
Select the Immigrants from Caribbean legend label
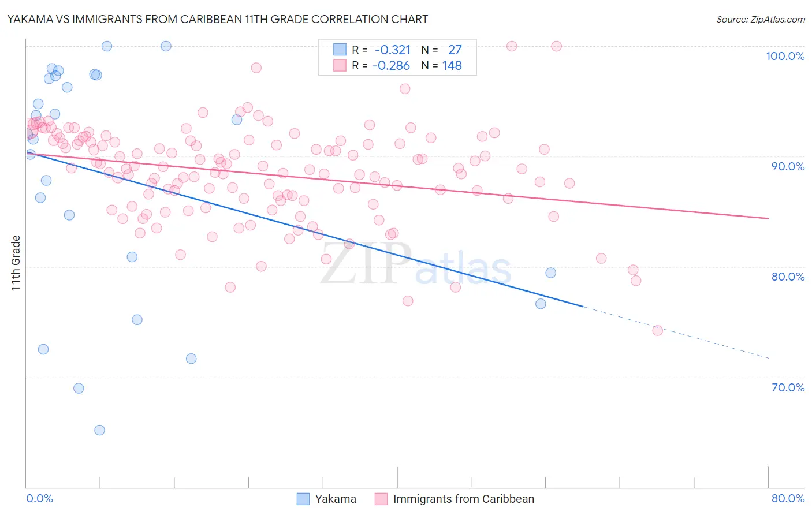click(464, 499)
